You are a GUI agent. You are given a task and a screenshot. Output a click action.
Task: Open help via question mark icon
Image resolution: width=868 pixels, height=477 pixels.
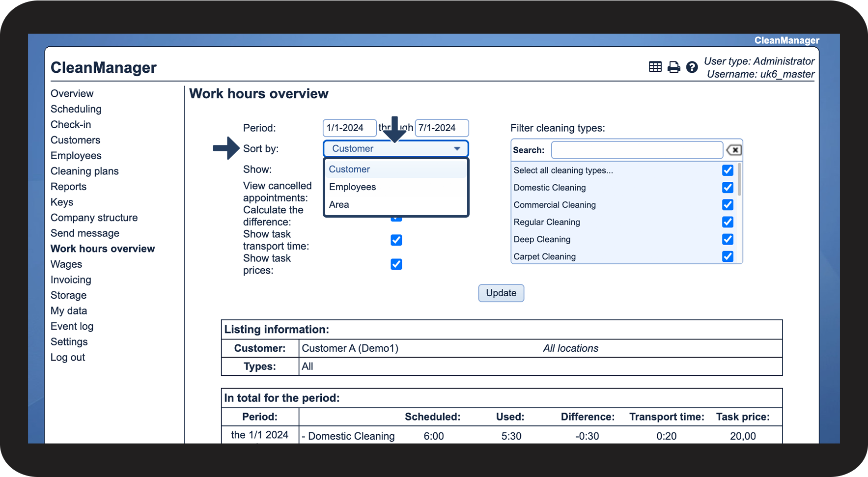pos(692,67)
